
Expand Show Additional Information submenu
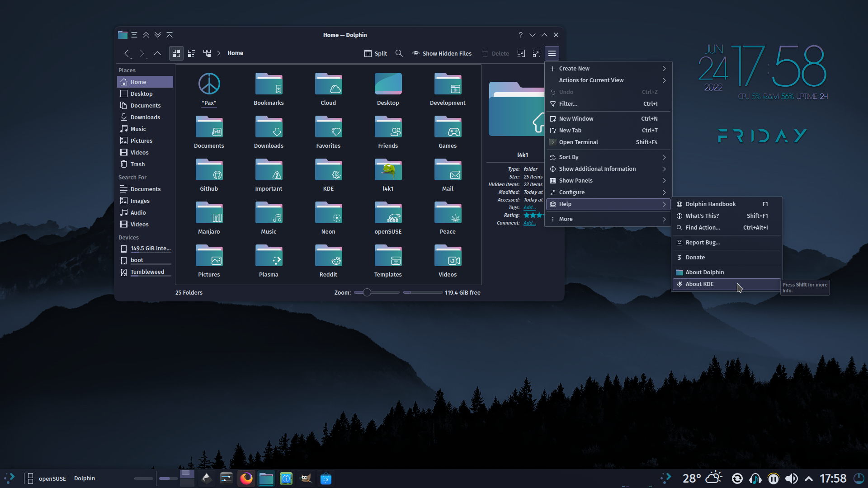[x=608, y=169]
